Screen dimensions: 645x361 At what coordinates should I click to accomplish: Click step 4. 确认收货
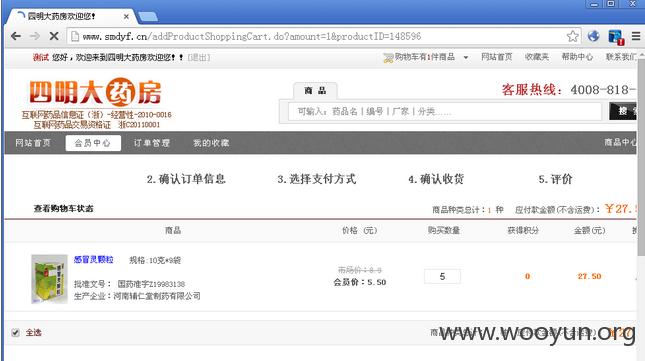click(436, 179)
